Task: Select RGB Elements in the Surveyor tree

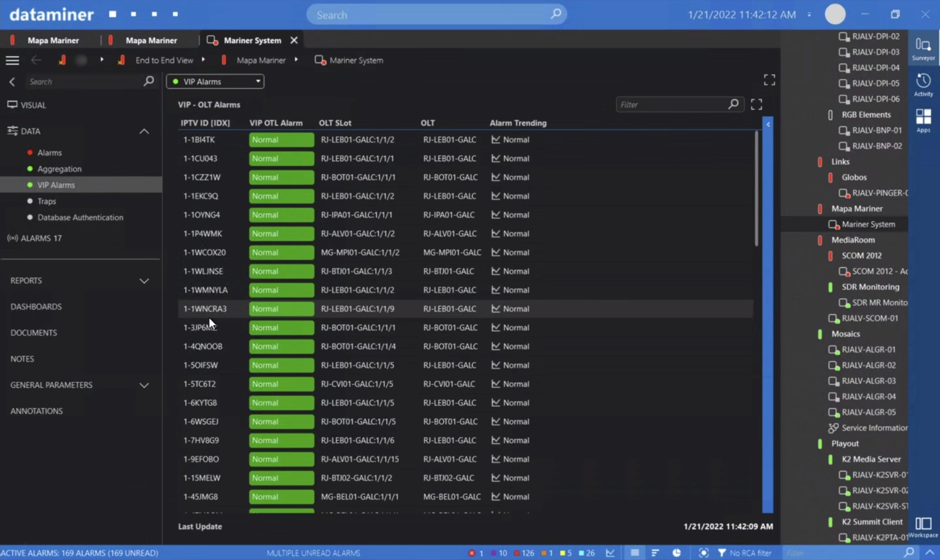Action: point(866,114)
